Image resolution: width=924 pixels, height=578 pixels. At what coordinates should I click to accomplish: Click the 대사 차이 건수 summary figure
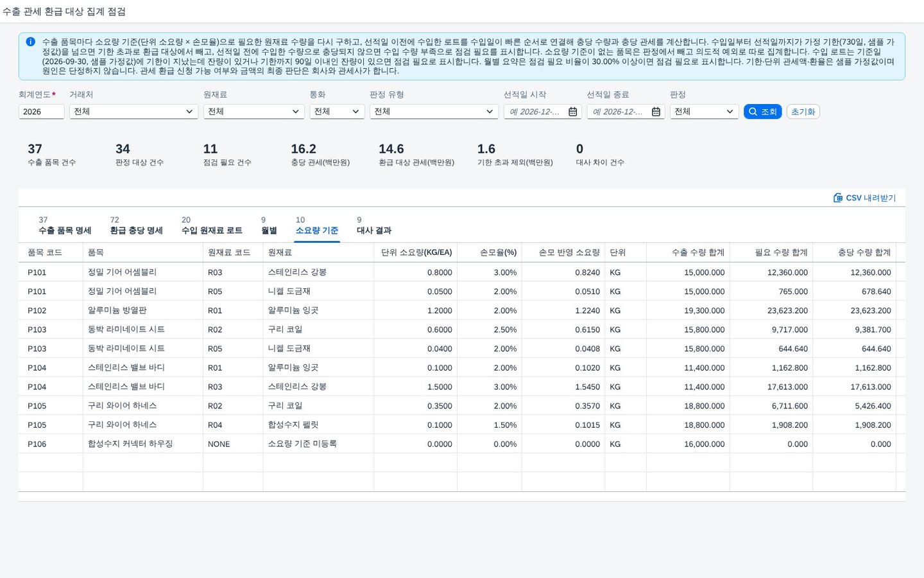[x=600, y=155]
